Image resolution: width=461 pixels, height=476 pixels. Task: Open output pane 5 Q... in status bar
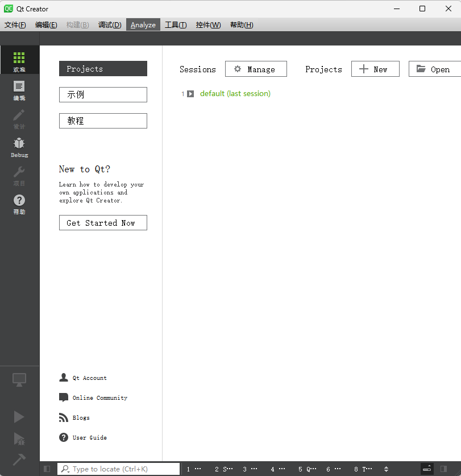[308, 469]
